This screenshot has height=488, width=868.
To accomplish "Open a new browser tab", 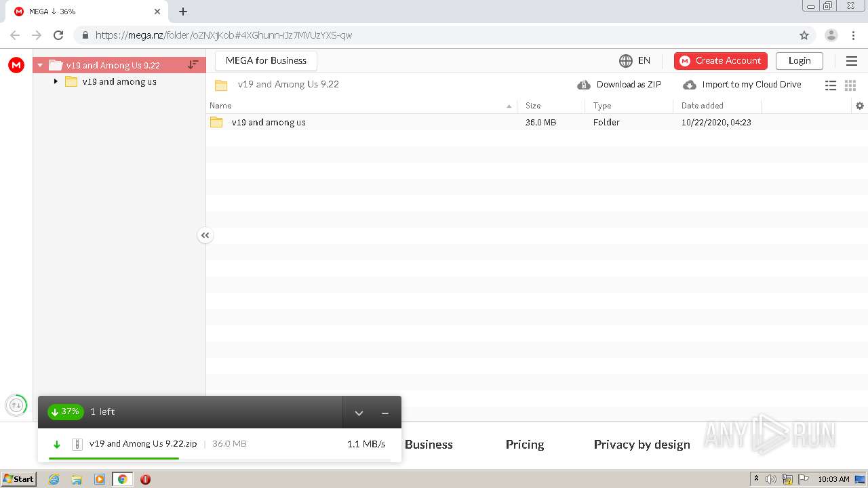I will (183, 12).
